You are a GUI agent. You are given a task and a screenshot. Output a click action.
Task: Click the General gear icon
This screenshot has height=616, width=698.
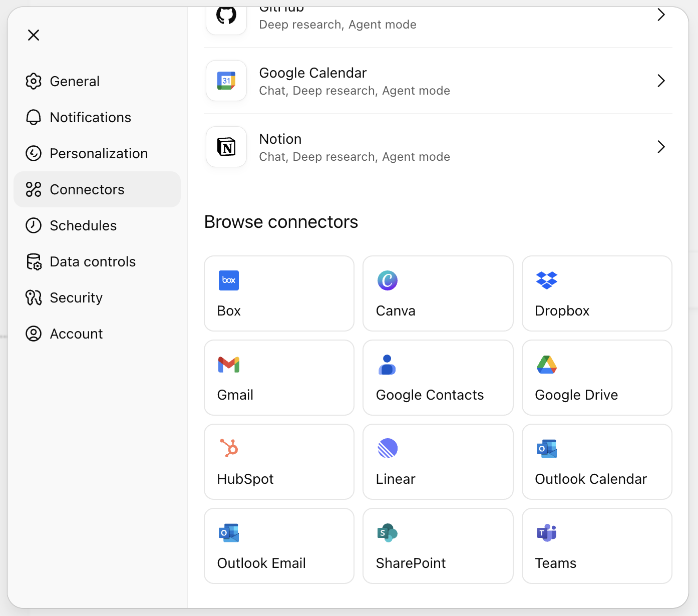(34, 81)
